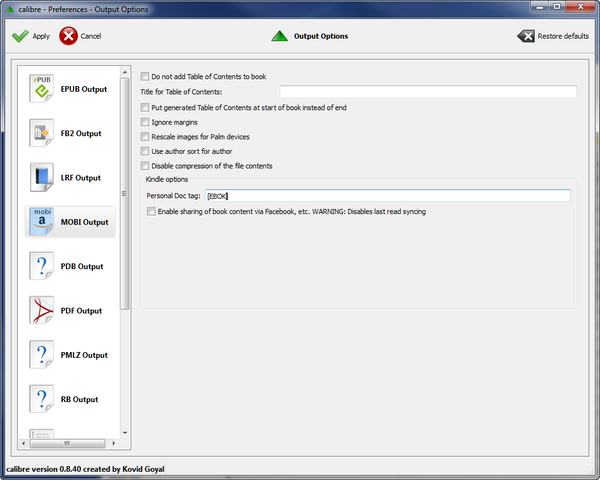Choose the LRF Output icon
The image size is (600, 480).
coord(42,178)
